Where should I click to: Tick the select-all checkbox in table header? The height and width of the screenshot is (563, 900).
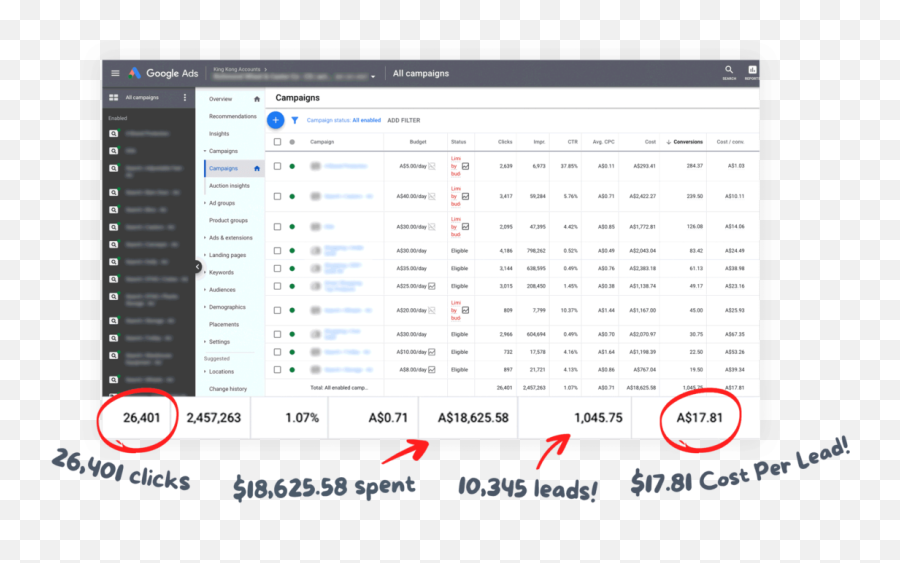coord(277,142)
